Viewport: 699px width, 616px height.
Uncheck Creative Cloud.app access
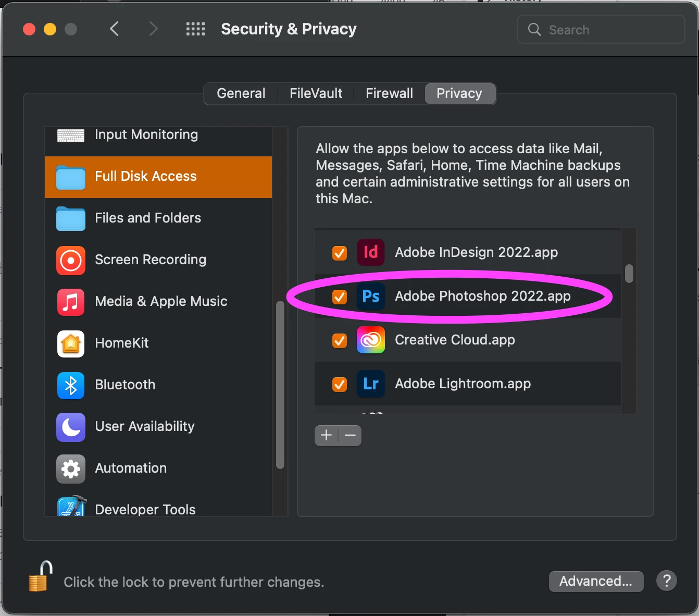pos(340,340)
